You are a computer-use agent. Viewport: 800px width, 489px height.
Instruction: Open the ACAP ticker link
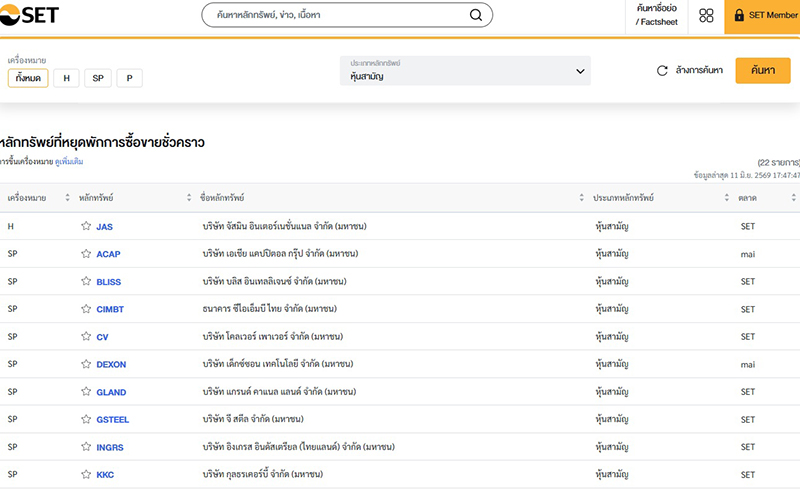point(108,254)
